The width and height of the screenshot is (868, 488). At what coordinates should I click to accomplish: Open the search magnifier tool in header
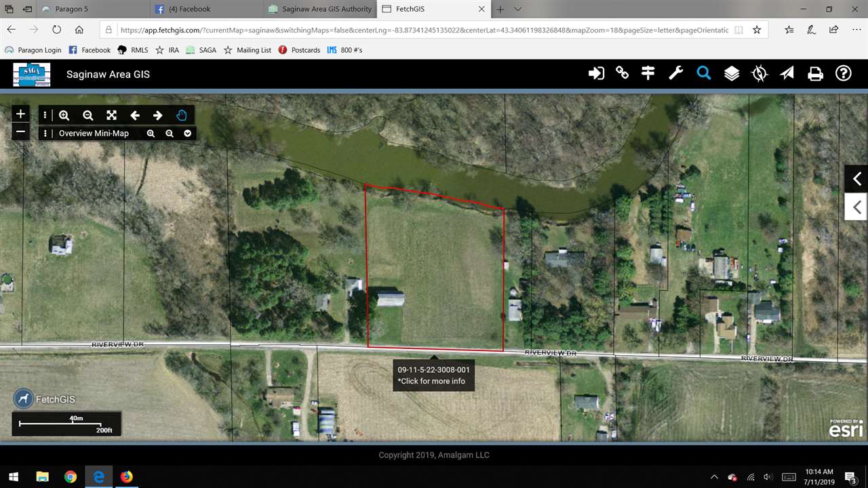[704, 73]
